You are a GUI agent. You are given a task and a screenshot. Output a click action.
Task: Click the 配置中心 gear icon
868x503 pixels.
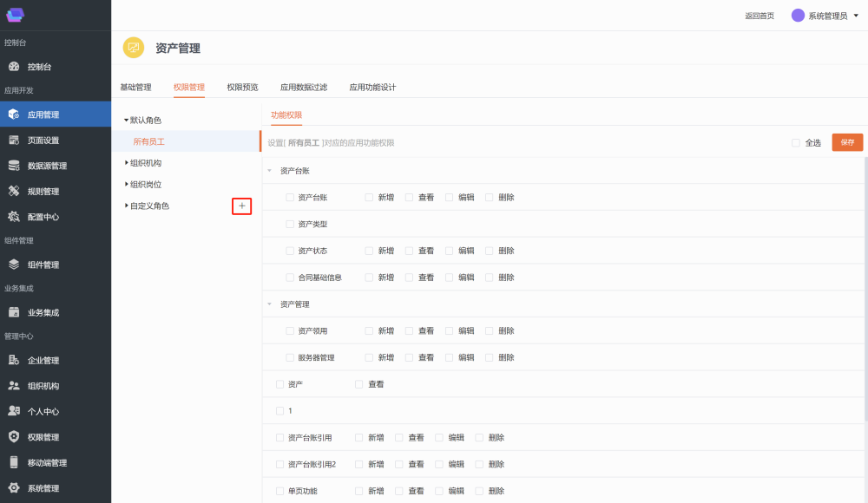click(14, 217)
